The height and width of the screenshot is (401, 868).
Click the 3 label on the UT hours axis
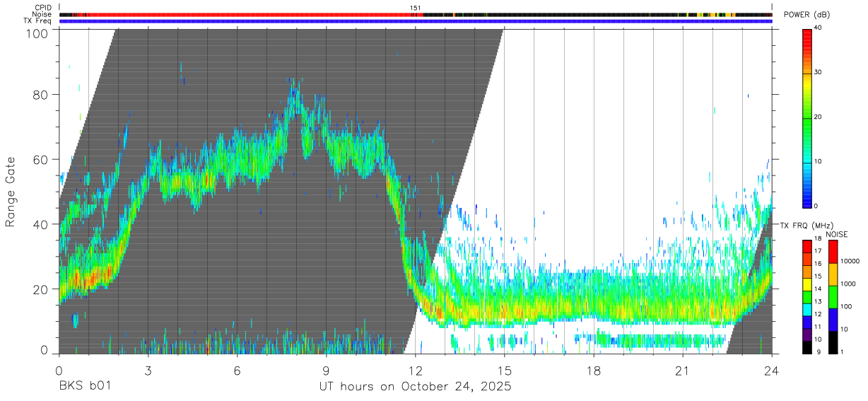[x=148, y=372]
